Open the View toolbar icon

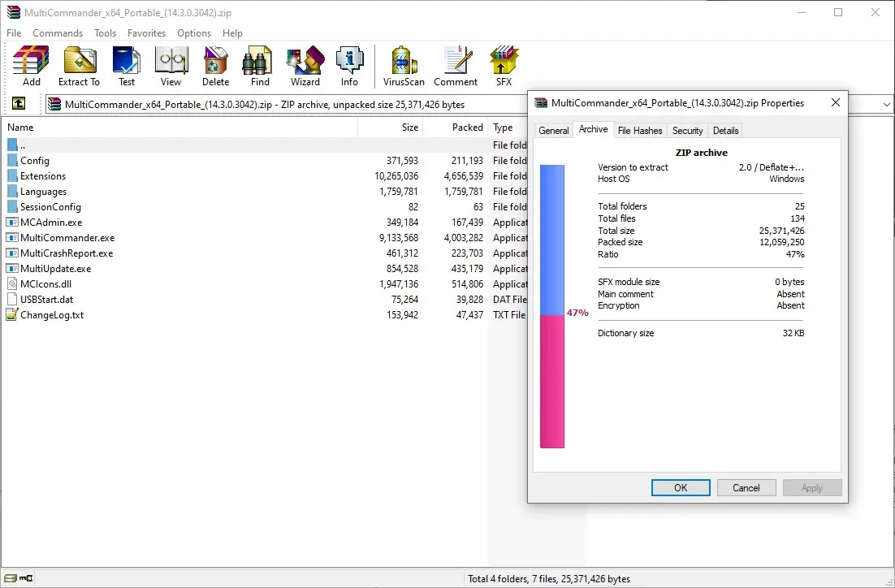pyautogui.click(x=171, y=65)
